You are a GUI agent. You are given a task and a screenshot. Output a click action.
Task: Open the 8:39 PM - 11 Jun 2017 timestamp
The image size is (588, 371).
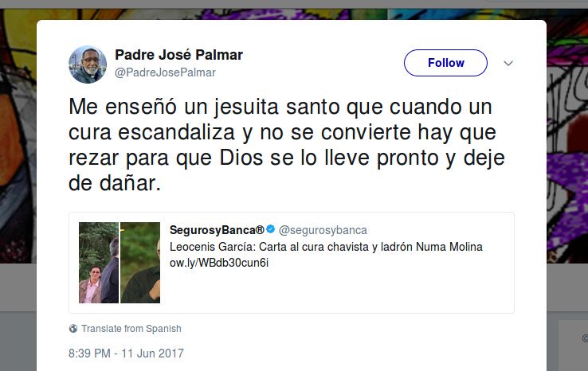pyautogui.click(x=126, y=353)
